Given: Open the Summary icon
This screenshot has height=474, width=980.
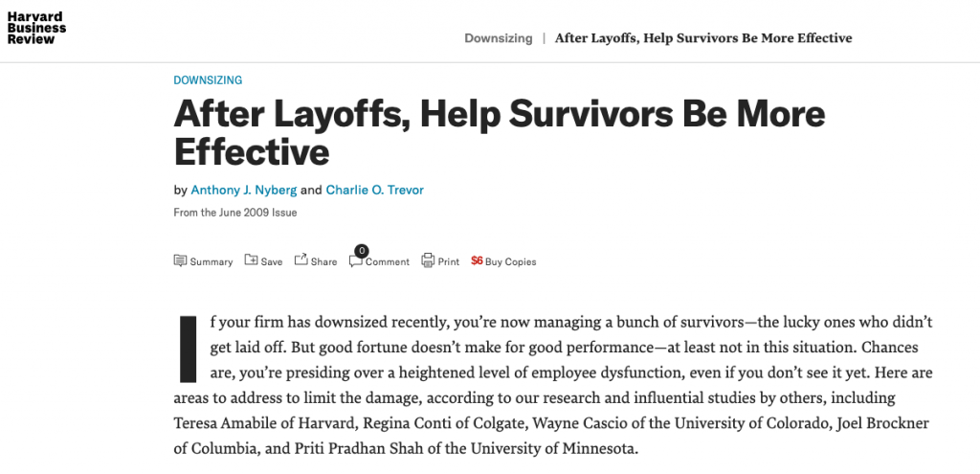Looking at the screenshot, I should click(x=180, y=260).
